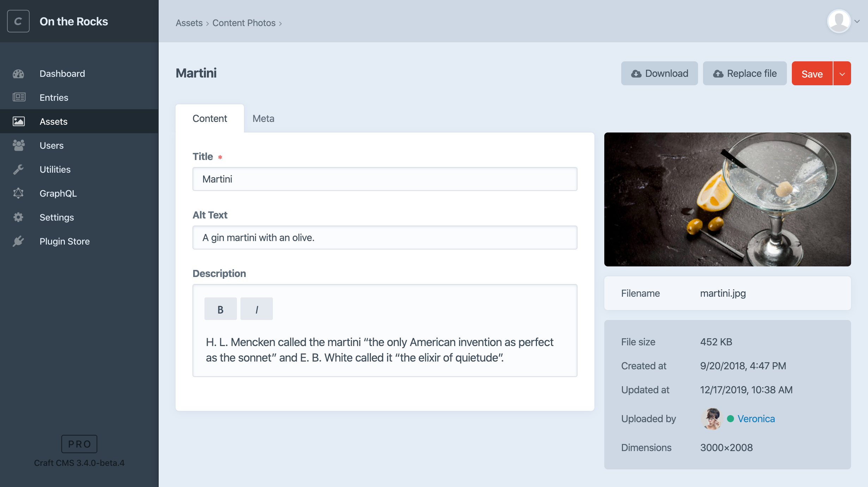This screenshot has width=868, height=487.
Task: Click the Settings gear icon
Action: tap(18, 217)
